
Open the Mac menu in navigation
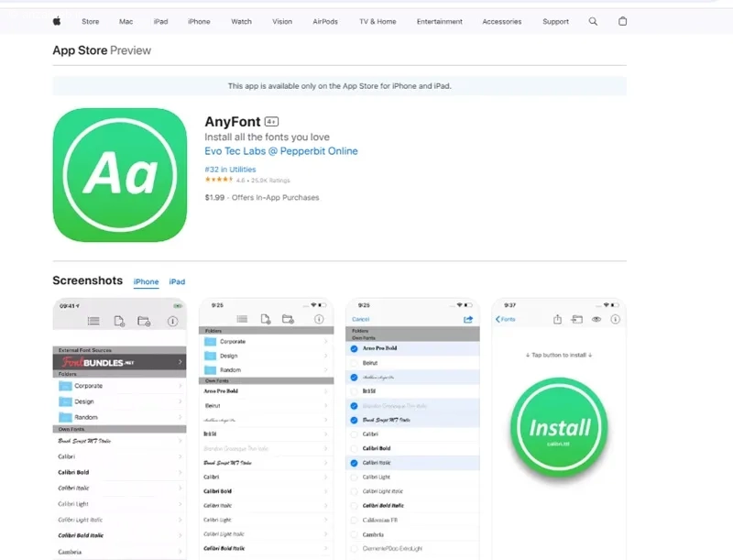point(125,21)
